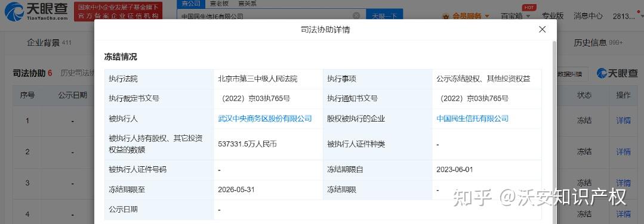This screenshot has width=644, height=224.
Task: Switch to the 查公司 search tab
Action: click(x=190, y=4)
